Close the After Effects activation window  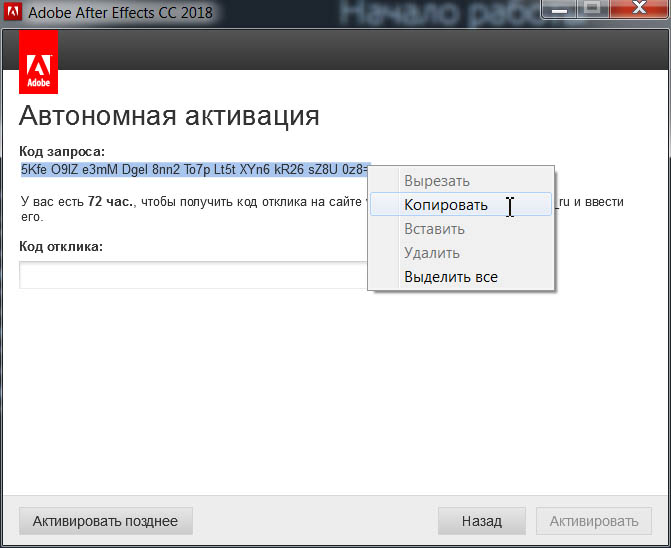tap(639, 8)
